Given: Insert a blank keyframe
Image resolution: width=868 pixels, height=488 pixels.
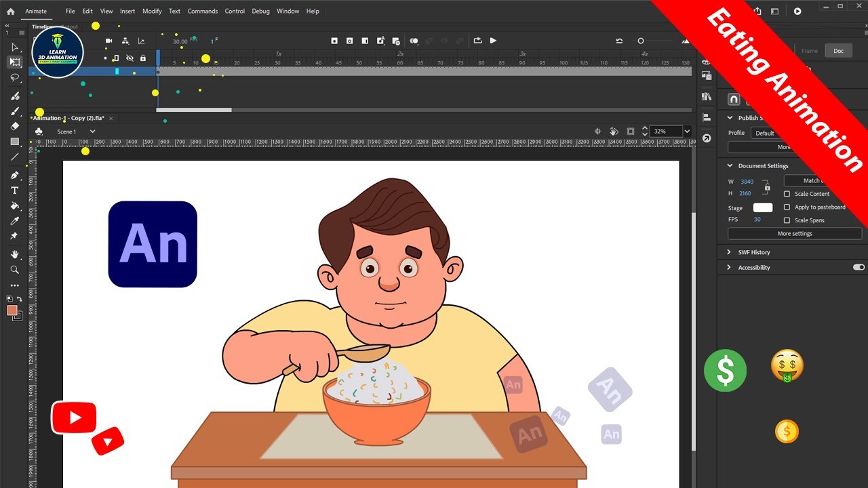Looking at the screenshot, I should 349,41.
